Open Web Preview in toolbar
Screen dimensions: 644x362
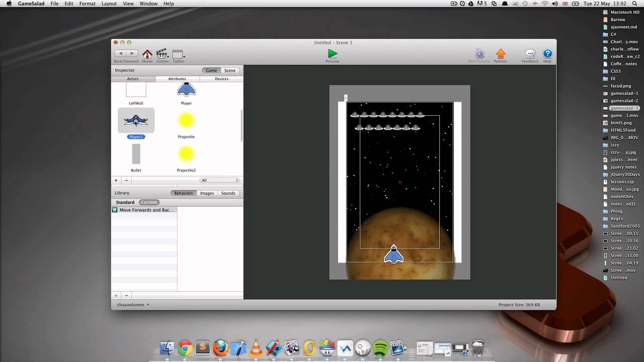coord(479,54)
